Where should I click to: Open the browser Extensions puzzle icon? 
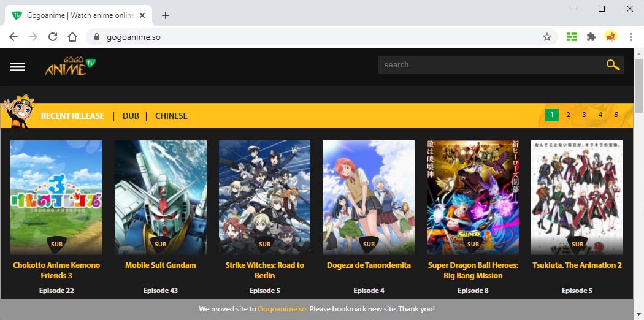pyautogui.click(x=591, y=37)
